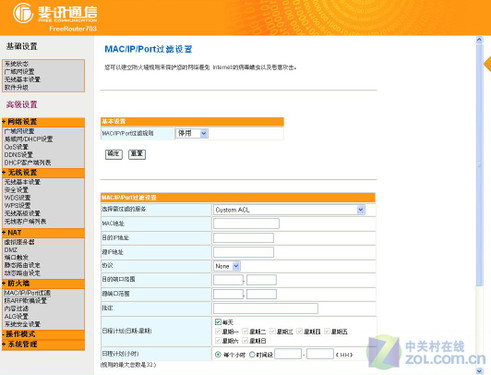The width and height of the screenshot is (491, 375).
Task: Click the time range start hour field
Action: (288, 354)
